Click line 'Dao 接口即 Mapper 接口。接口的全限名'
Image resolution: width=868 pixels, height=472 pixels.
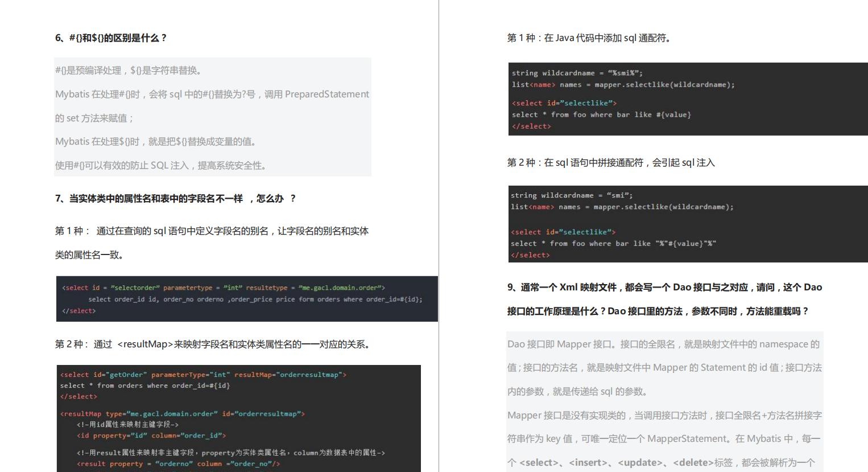[663, 344]
